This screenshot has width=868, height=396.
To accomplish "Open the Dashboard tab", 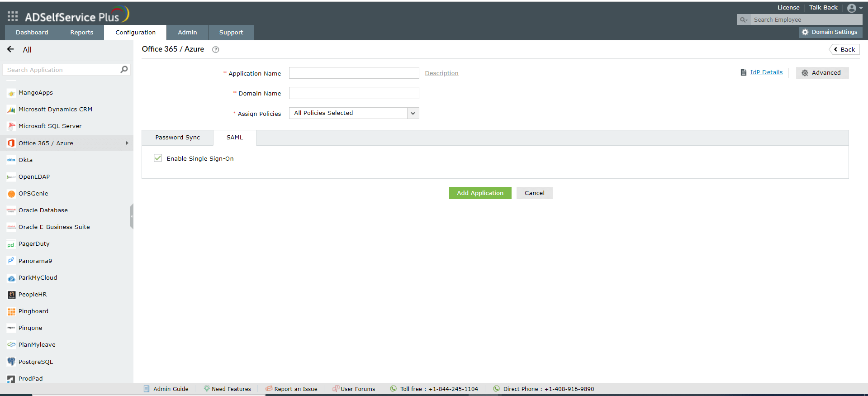I will click(x=32, y=33).
